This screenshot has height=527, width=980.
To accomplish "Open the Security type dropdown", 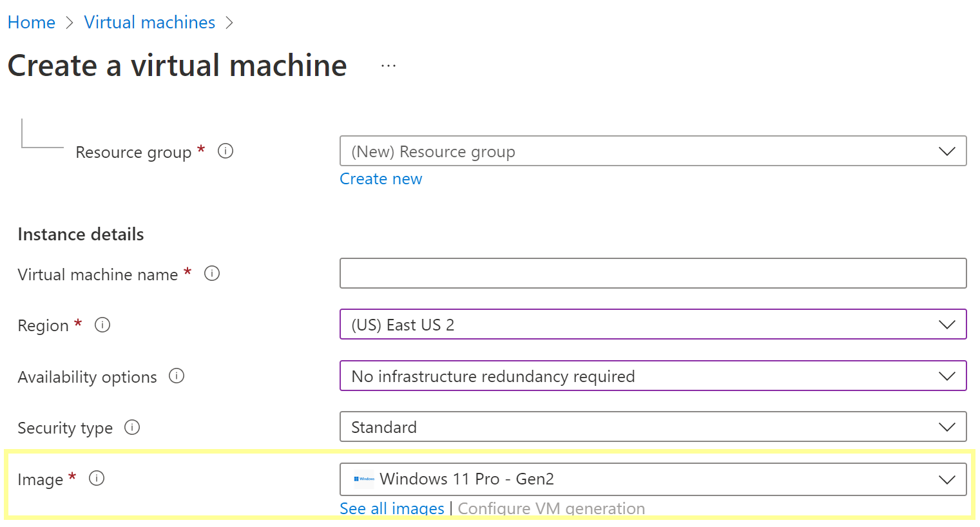I will [x=653, y=426].
